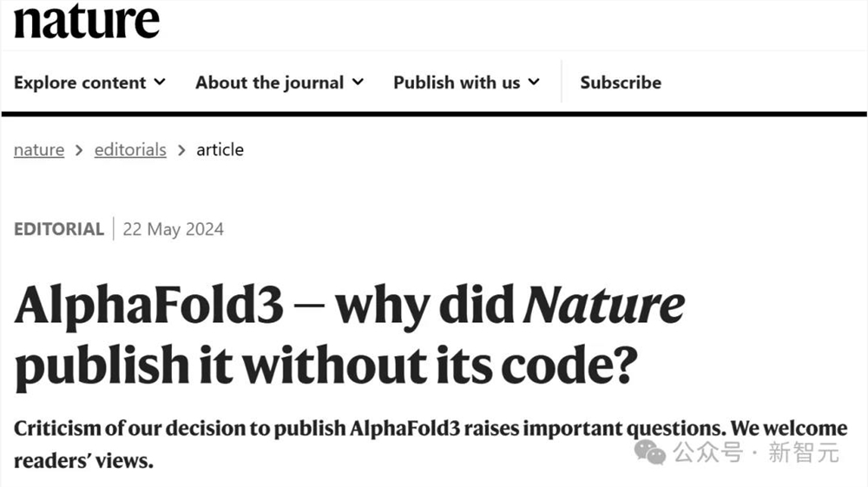Expand chevron beside Publish with us
868x487 pixels.
tap(534, 82)
